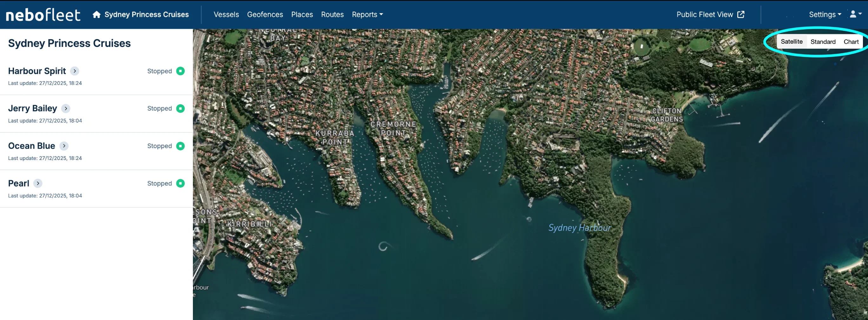Click the external link icon on Public Fleet View

(x=741, y=15)
